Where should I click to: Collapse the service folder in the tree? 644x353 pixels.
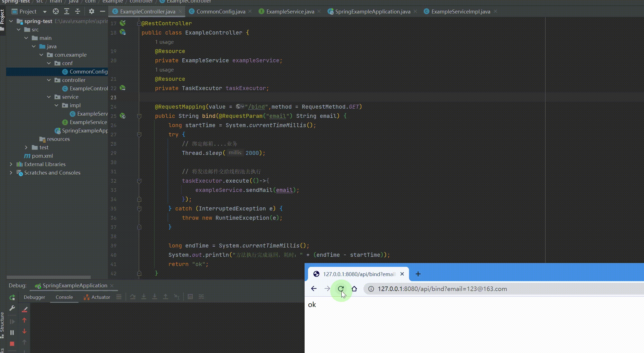(x=49, y=97)
